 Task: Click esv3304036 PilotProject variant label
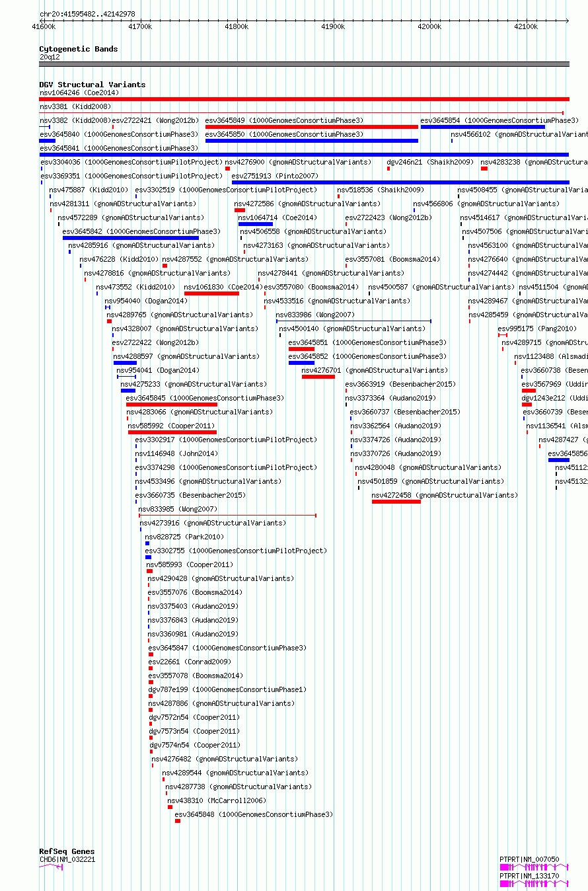[x=131, y=162]
